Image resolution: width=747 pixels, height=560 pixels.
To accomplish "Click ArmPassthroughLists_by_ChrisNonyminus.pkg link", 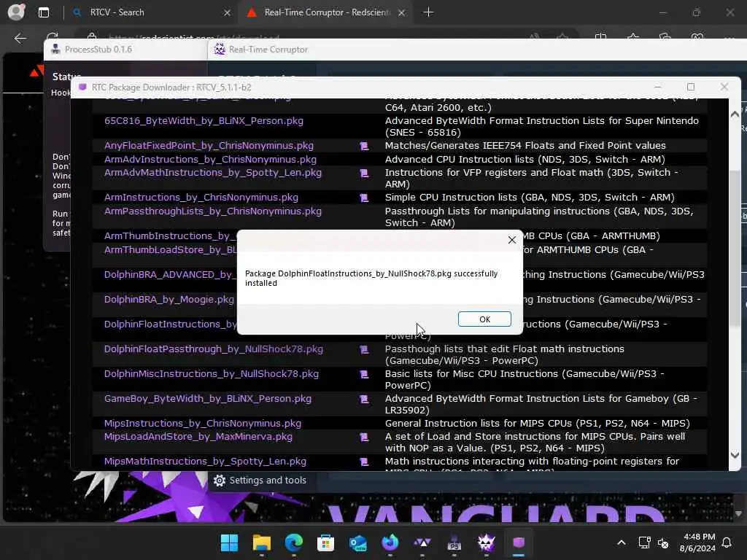I will coord(213,211).
